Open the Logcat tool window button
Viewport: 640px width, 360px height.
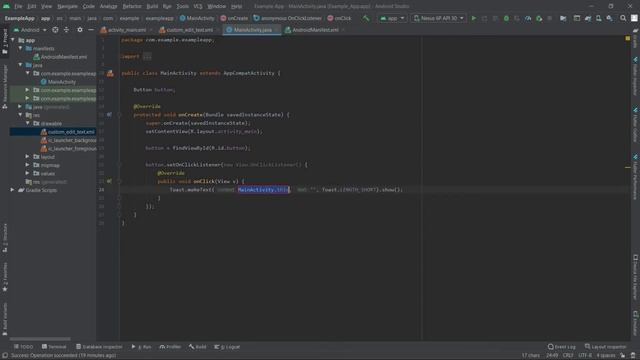click(227, 347)
